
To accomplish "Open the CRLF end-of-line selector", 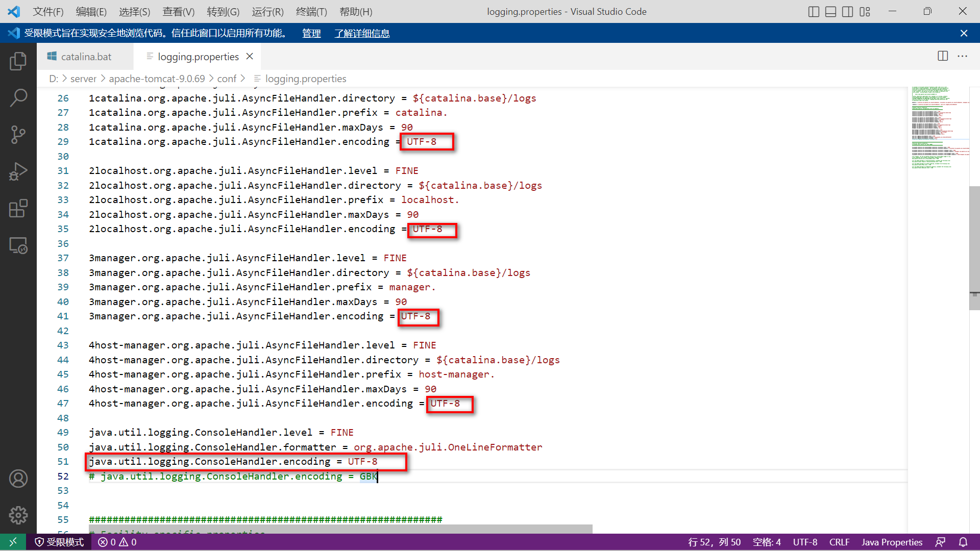I will (x=839, y=542).
